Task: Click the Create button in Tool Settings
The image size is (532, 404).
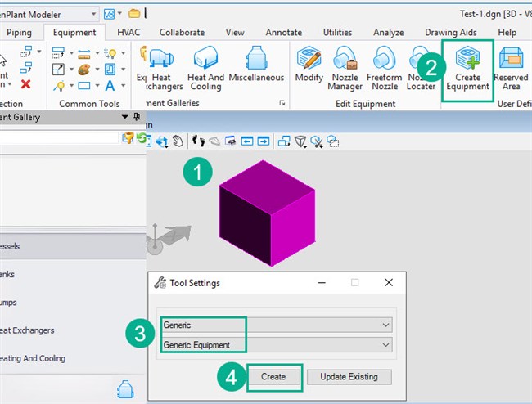Action: pyautogui.click(x=273, y=377)
